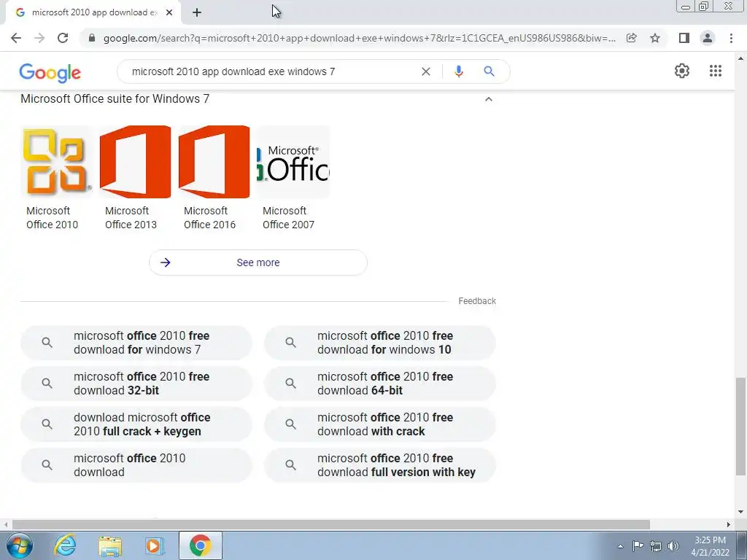747x560 pixels.
Task: Click the Feedback link
Action: coord(477,301)
